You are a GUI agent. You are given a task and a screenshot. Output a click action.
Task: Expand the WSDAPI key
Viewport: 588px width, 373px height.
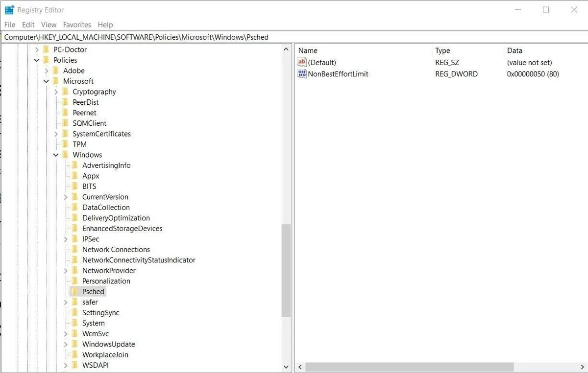click(x=66, y=366)
